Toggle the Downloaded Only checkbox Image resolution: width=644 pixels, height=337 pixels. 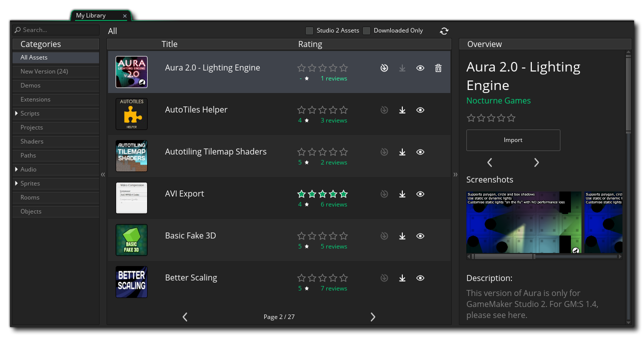[x=367, y=30]
